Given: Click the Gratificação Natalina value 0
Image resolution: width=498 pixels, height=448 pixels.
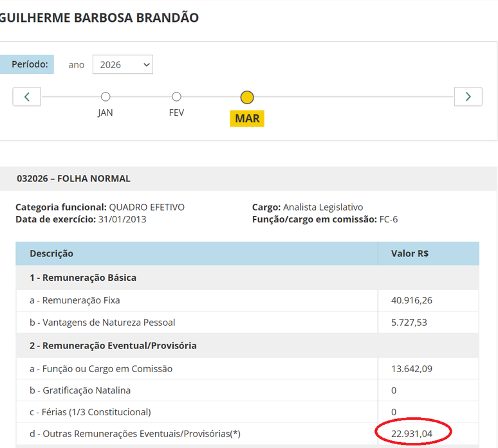Looking at the screenshot, I should [x=394, y=391].
